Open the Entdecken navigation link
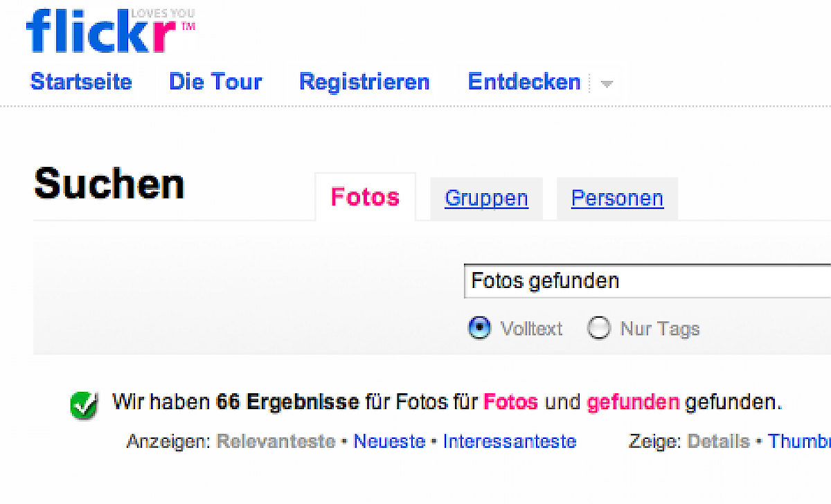 [524, 82]
